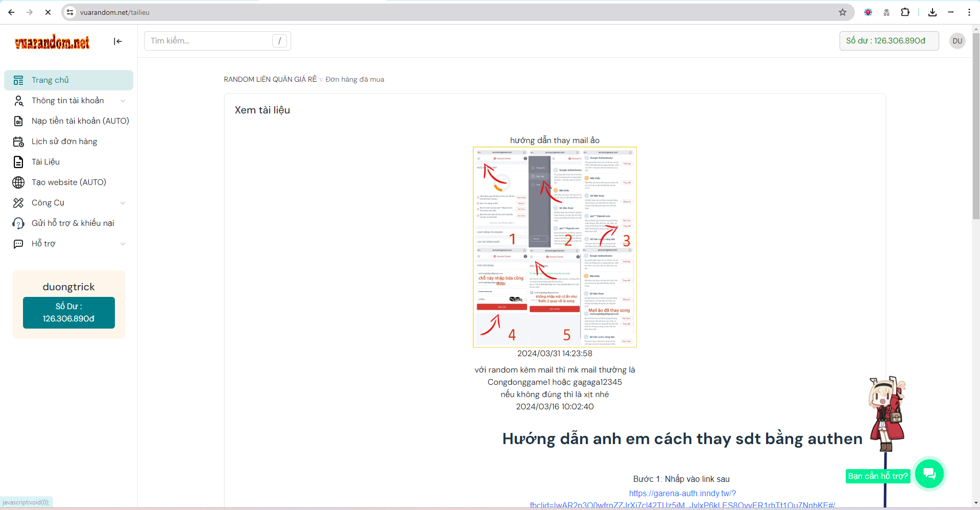Screen dimensions: 980x510
Task: Open Lịch sử đơn hàng page
Action: pos(64,142)
